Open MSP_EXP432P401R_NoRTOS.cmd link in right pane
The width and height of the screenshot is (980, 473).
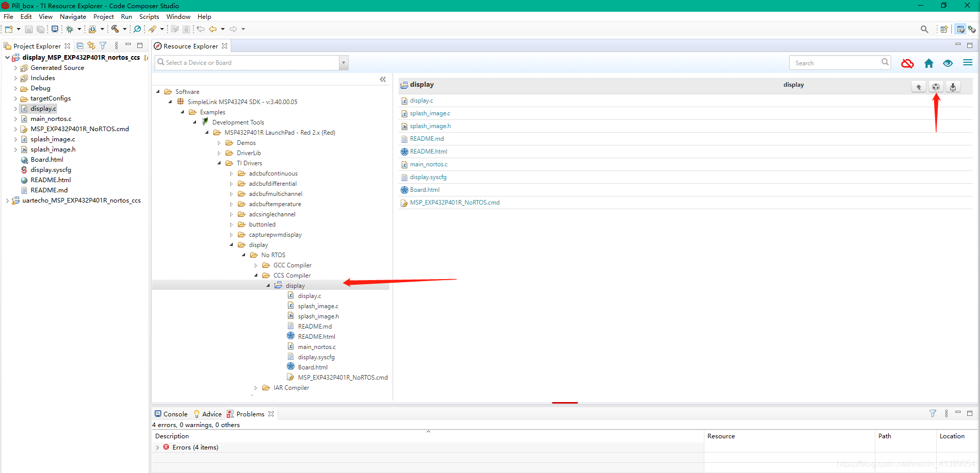[455, 203]
